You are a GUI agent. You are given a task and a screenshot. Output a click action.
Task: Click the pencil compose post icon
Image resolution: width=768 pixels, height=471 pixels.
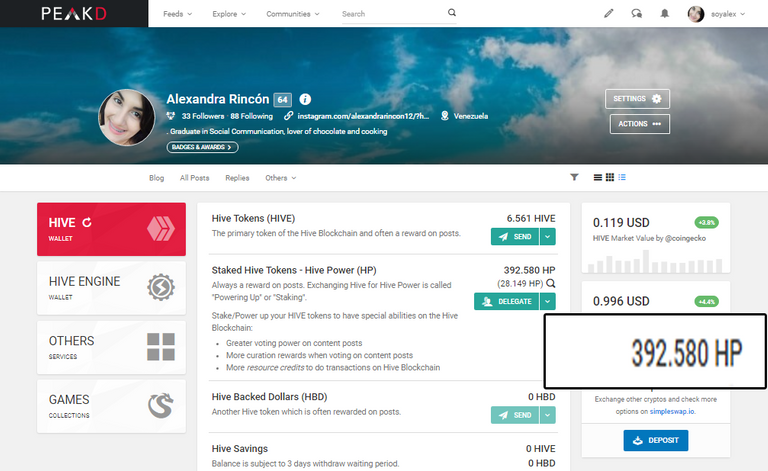click(x=608, y=14)
